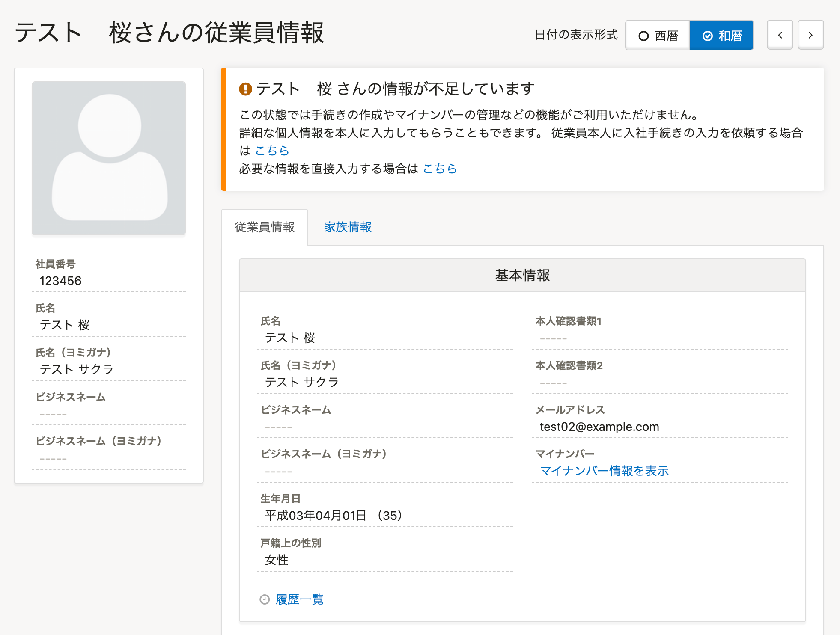The image size is (840, 635).
Task: Switch to the 家族情報 tab
Action: 348,227
